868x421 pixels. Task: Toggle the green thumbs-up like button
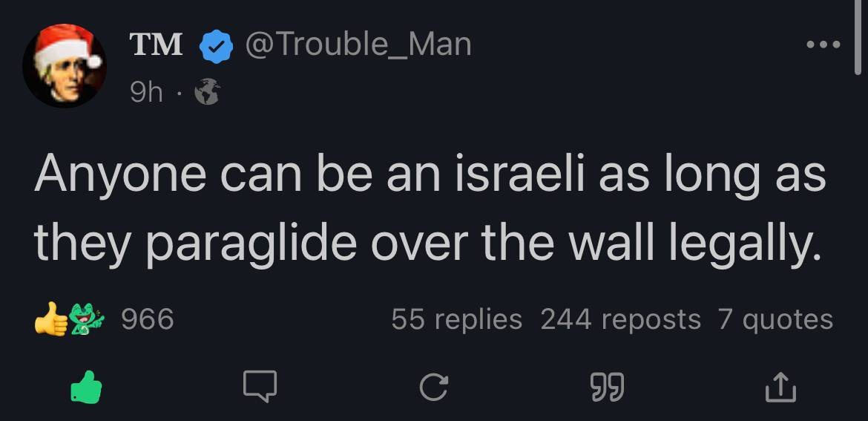[x=85, y=387]
